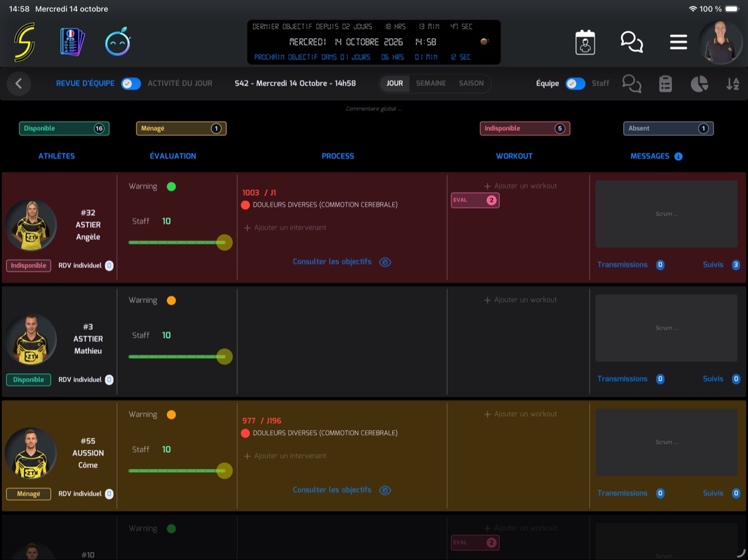View objectives eye icon for Astier Angèle
Viewport: 748px width, 560px height.
click(385, 262)
